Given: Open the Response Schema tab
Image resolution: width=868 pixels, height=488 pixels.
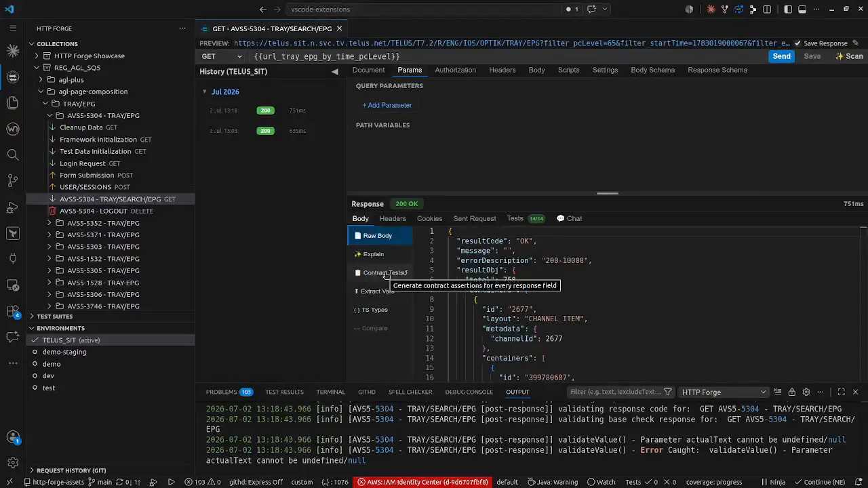Looking at the screenshot, I should pyautogui.click(x=717, y=70).
